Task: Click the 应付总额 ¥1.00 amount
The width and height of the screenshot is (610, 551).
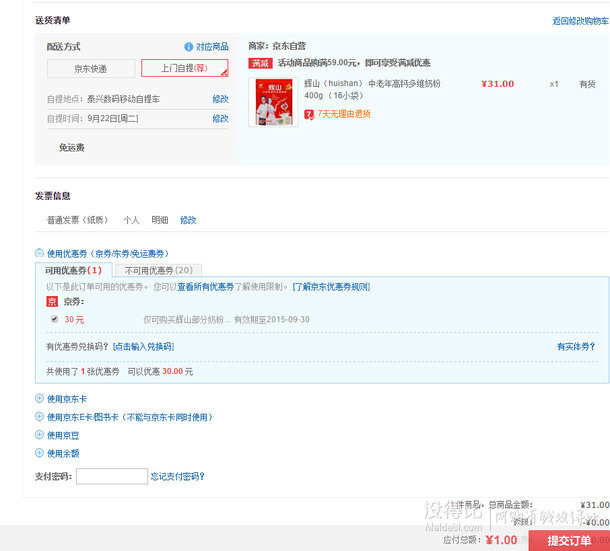Action: pyautogui.click(x=501, y=540)
